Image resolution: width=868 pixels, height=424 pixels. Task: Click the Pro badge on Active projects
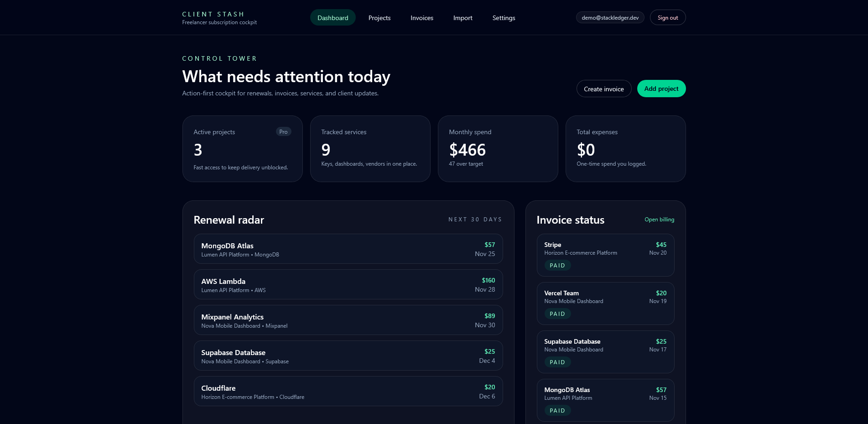click(283, 132)
